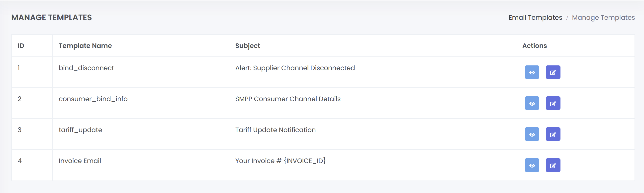Click the ID column header
The width and height of the screenshot is (644, 193).
tap(21, 46)
